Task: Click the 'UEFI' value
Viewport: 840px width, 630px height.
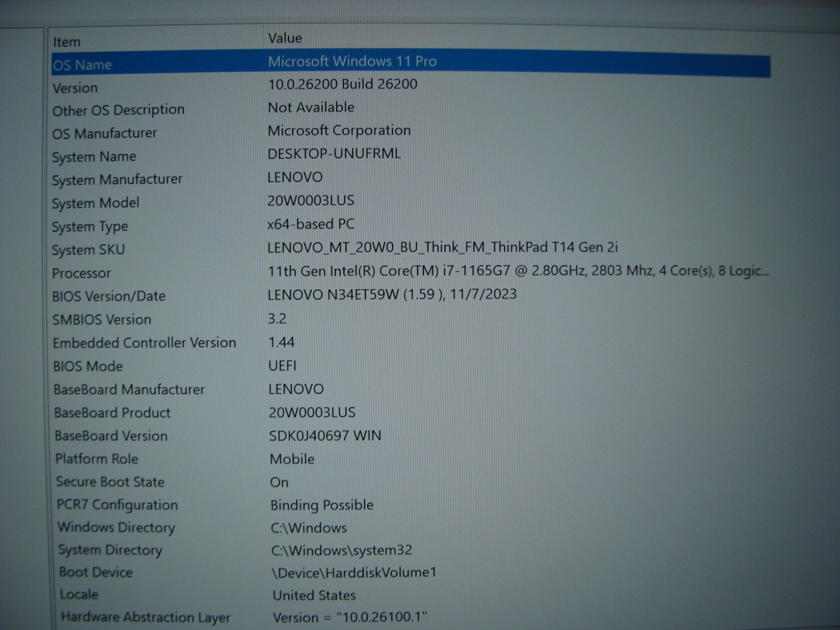Action: (x=282, y=365)
